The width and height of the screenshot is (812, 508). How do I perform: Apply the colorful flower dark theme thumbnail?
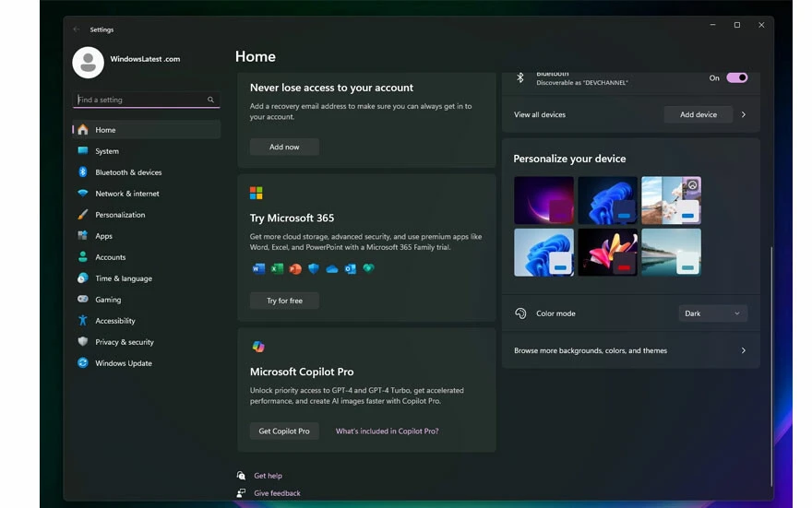click(x=607, y=253)
